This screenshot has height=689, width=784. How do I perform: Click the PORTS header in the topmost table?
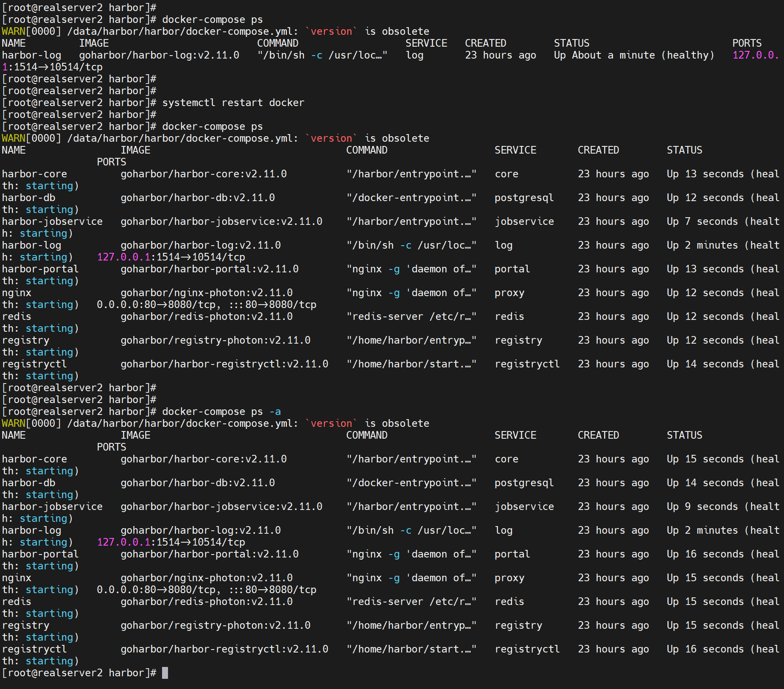point(747,43)
